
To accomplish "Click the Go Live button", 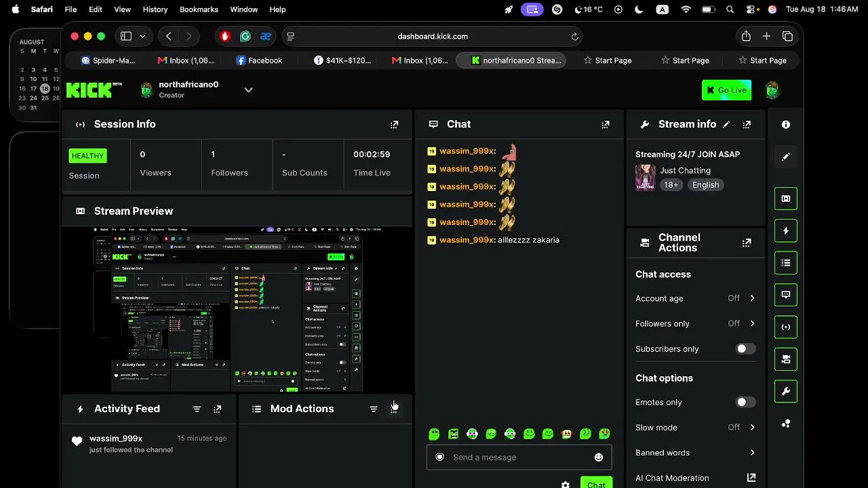I will pos(726,90).
